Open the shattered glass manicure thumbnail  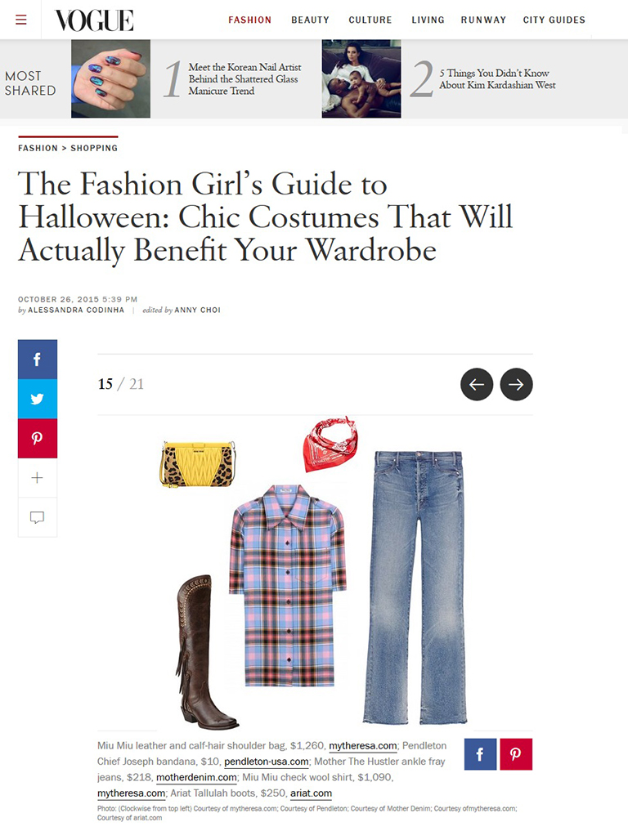[111, 78]
